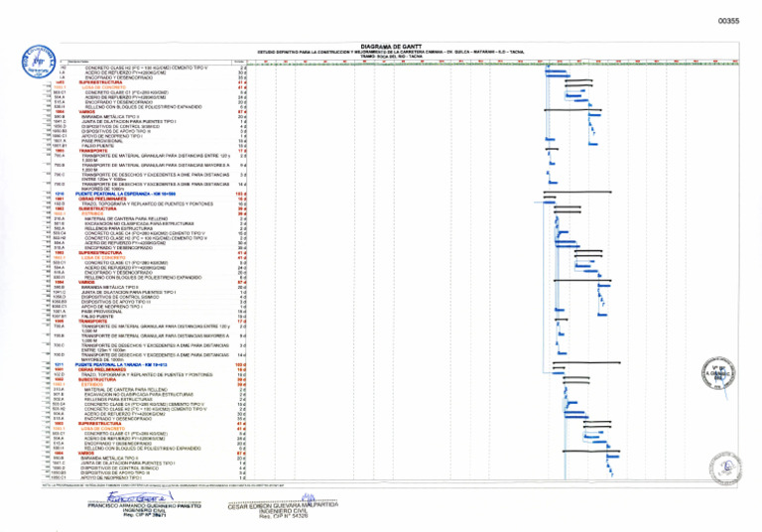Click 'TRAZO, TOPOGRAFIA Y REPLANTEO' row under La Esperanza
Image resolution: width=762 pixels, height=532 pixels.
point(147,203)
